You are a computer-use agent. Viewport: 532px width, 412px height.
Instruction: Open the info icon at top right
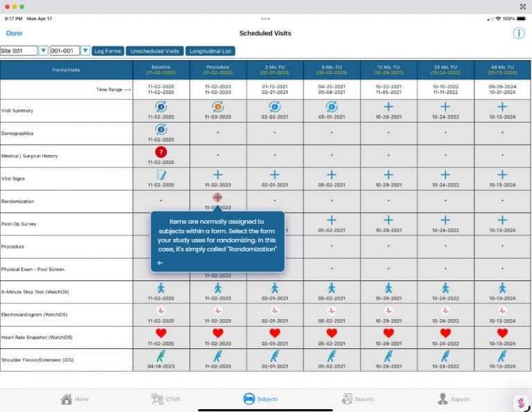pyautogui.click(x=518, y=33)
